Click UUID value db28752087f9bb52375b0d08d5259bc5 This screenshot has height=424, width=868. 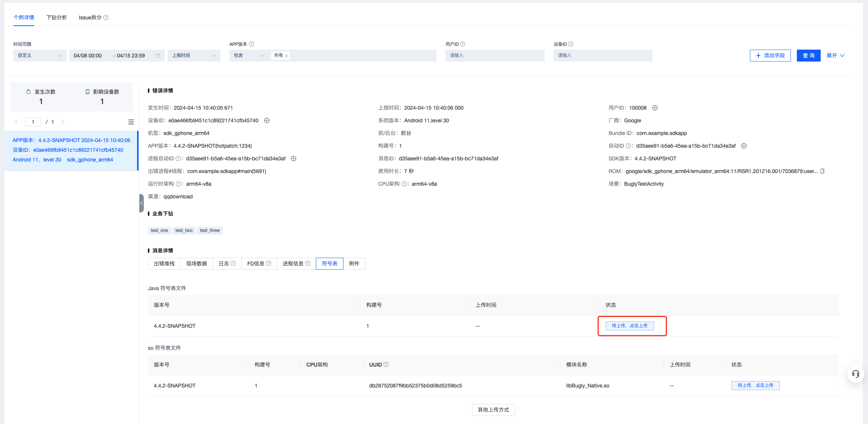click(416, 386)
